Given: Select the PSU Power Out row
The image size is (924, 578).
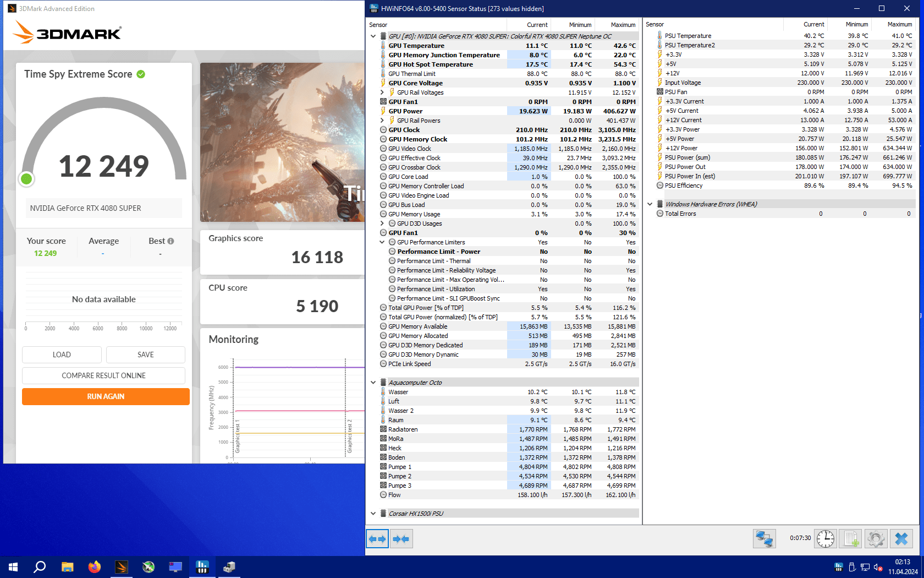Looking at the screenshot, I should coord(785,167).
